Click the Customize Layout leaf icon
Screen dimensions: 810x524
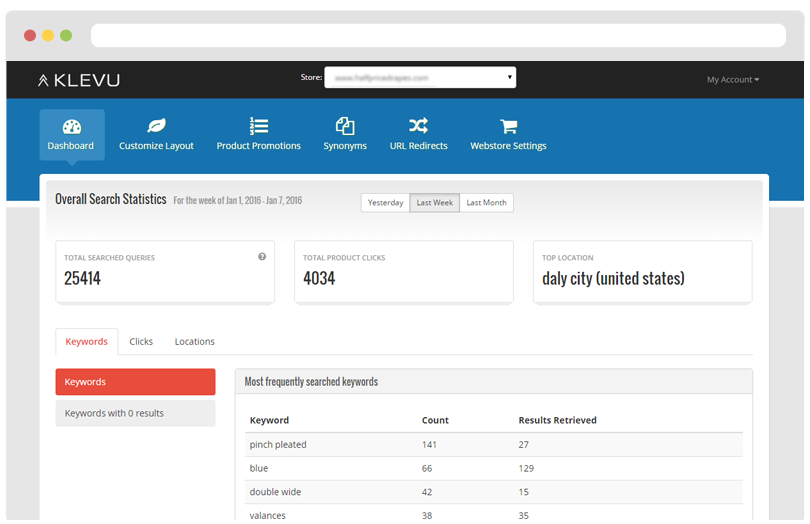click(x=156, y=126)
